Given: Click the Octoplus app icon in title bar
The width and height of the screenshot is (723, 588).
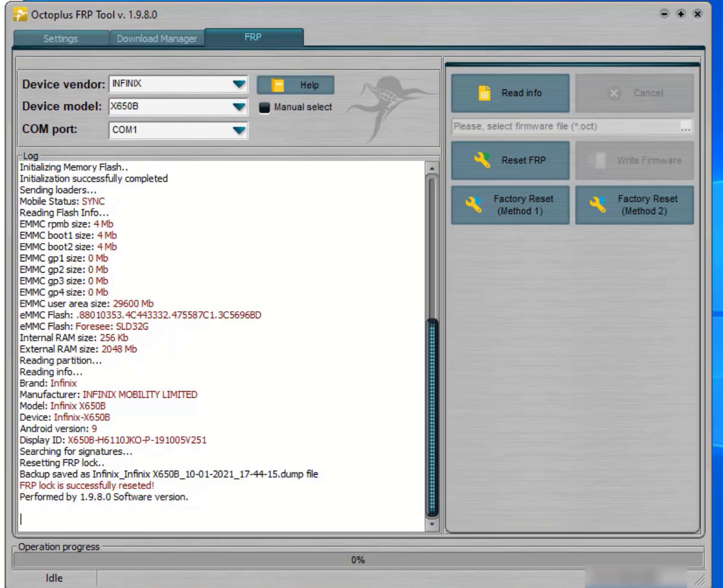Looking at the screenshot, I should 20,15.
